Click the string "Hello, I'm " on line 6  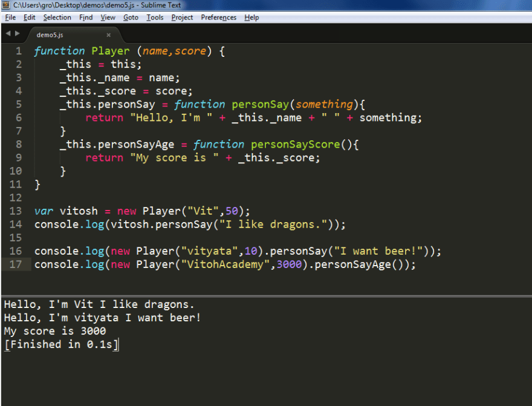pyautogui.click(x=172, y=118)
